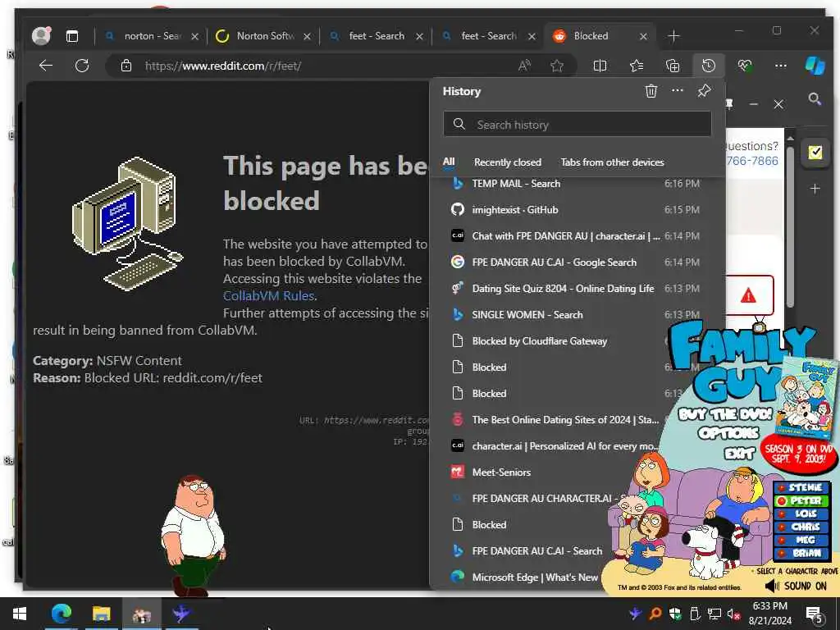
Task: Open the tab actions menu icon
Action: coord(72,36)
